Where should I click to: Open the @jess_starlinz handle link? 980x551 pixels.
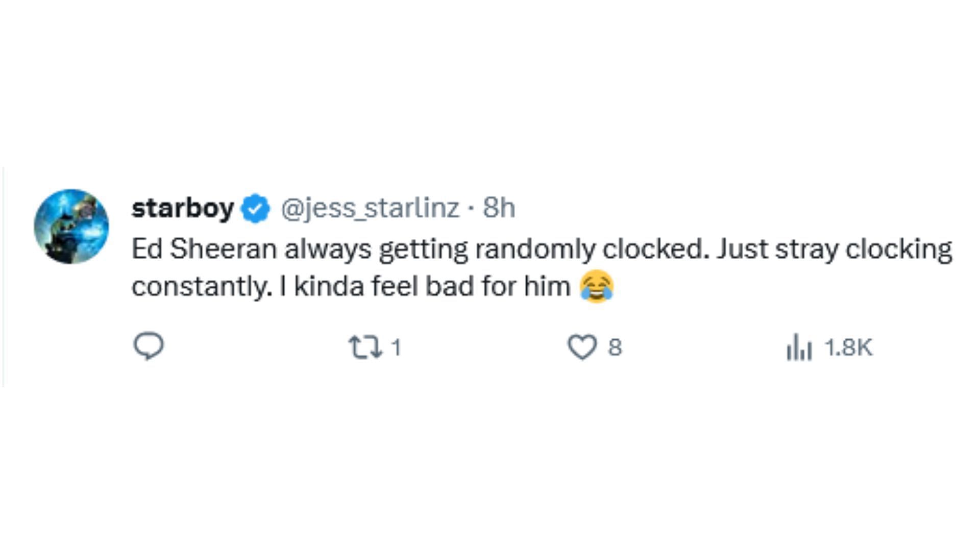pyautogui.click(x=370, y=208)
